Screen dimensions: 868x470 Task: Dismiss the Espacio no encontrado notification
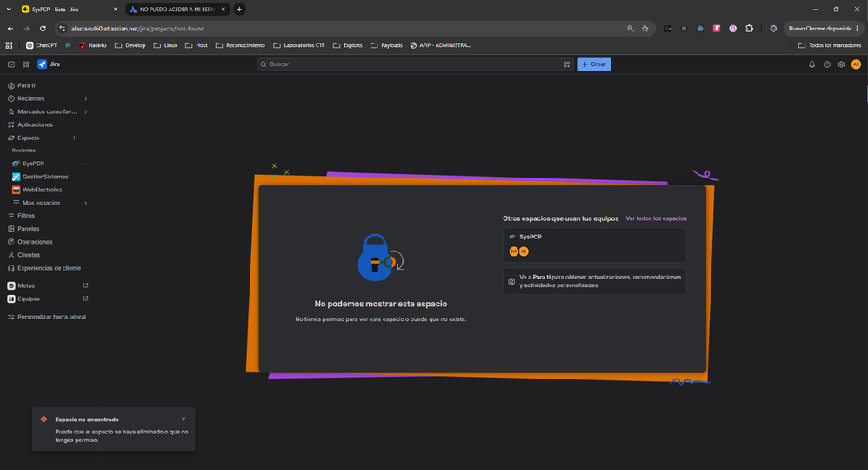click(184, 419)
